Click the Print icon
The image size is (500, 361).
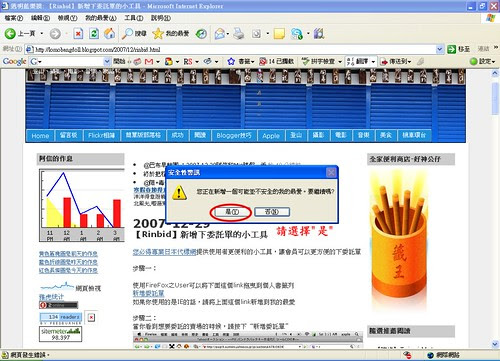238,33
